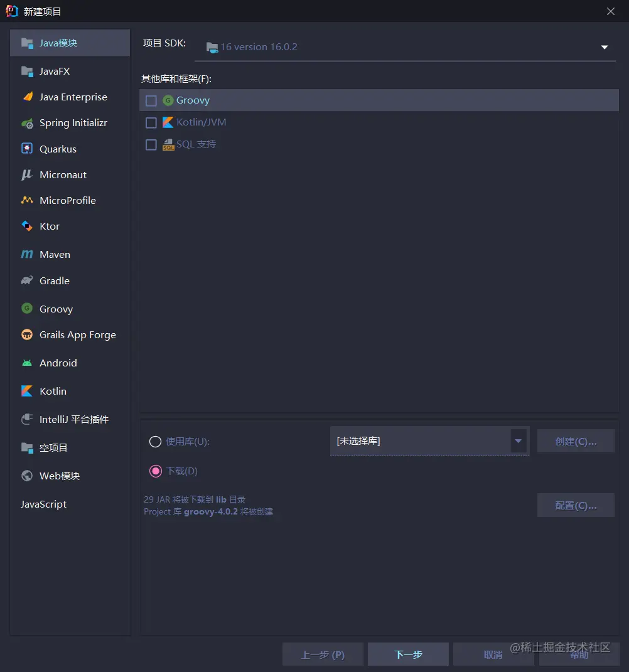
Task: Click the 配置(C)... button
Action: [x=576, y=505]
